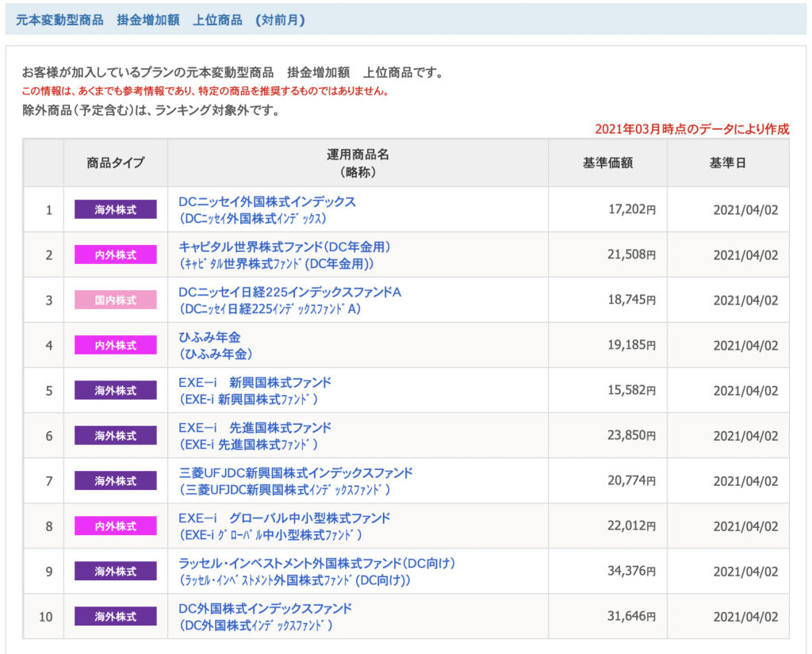
Task: Click date 2021/04/02 in rank 10 row
Action: click(745, 617)
